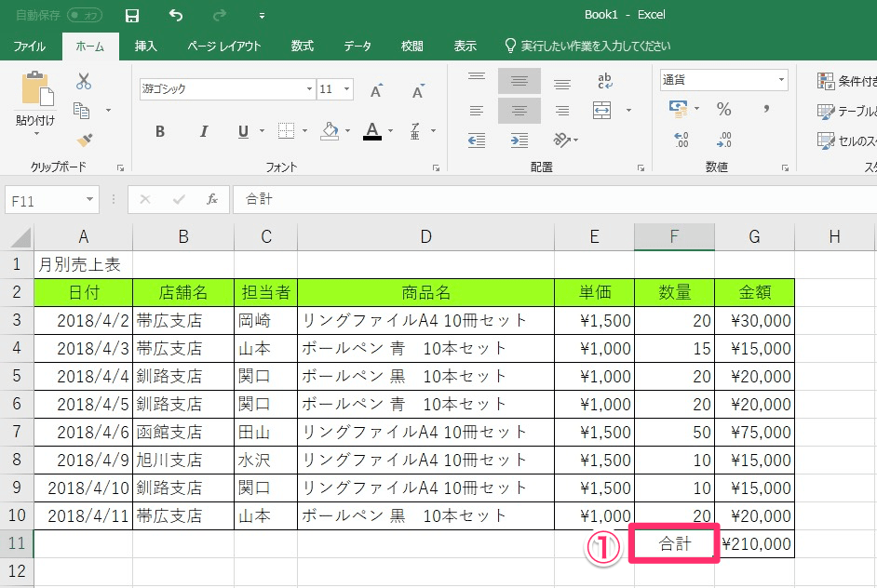Screen dimensions: 877x588
Task: Switch to the データ tab
Action: coord(358,47)
